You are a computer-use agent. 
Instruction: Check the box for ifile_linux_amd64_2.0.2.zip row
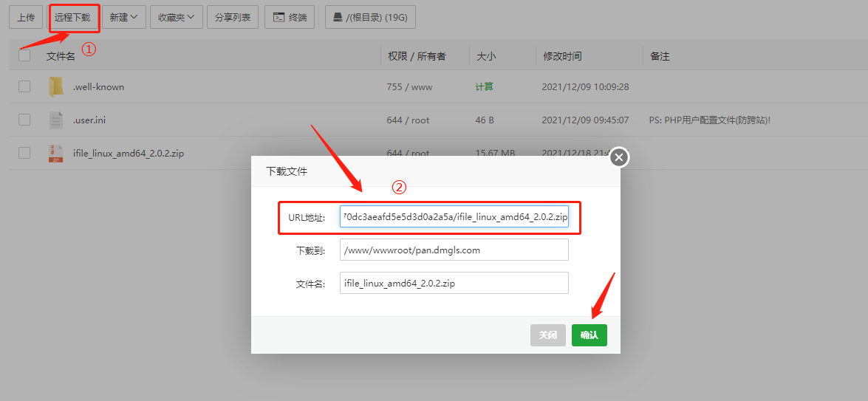24,153
